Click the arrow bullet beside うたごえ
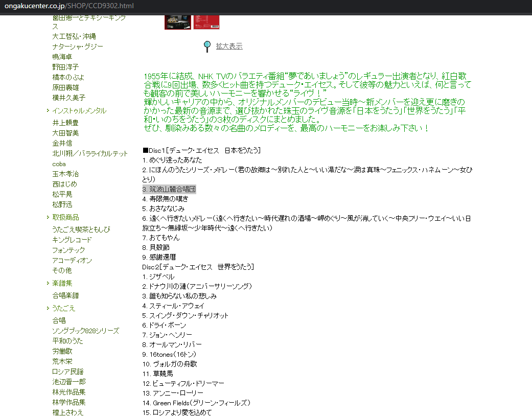The image size is (532, 417). click(x=48, y=308)
